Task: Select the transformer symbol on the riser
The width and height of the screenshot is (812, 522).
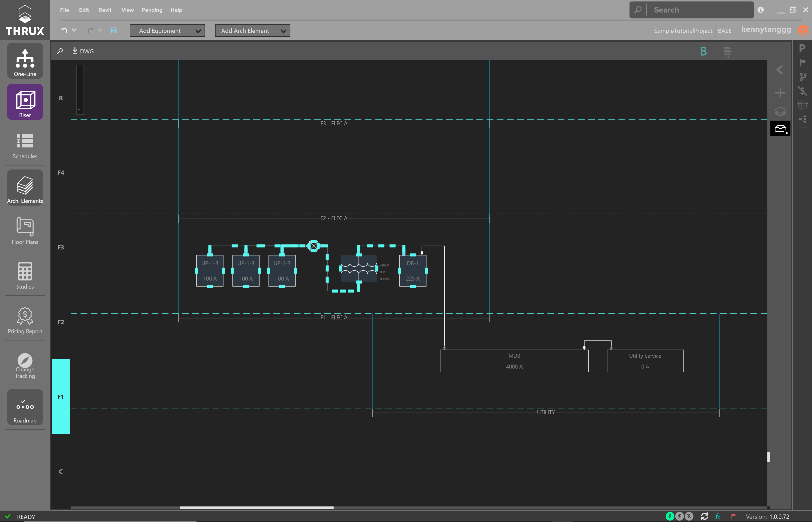Action: pos(358,269)
